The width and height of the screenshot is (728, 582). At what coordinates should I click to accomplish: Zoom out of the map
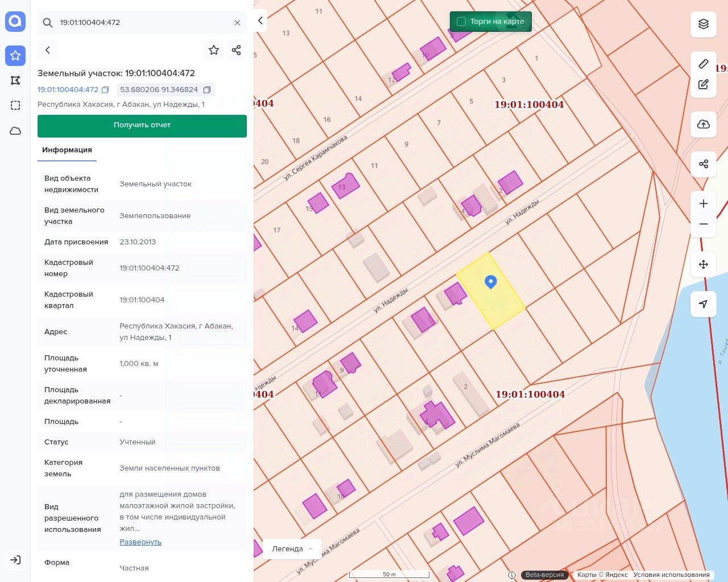pos(704,224)
